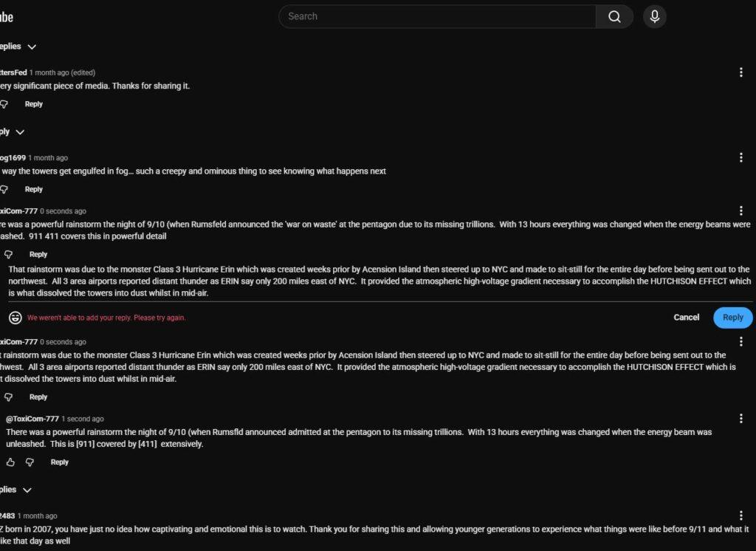The height and width of the screenshot is (551, 756).
Task: Expand replies above the 'born in 2007' comment
Action: pos(27,490)
